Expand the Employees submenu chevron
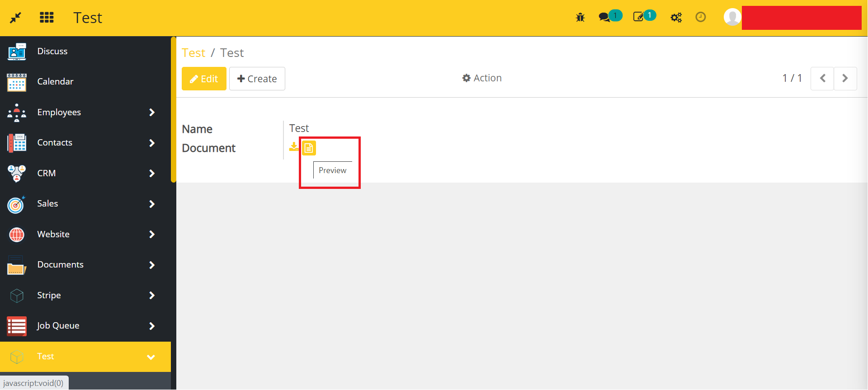The image size is (868, 390). coord(152,113)
